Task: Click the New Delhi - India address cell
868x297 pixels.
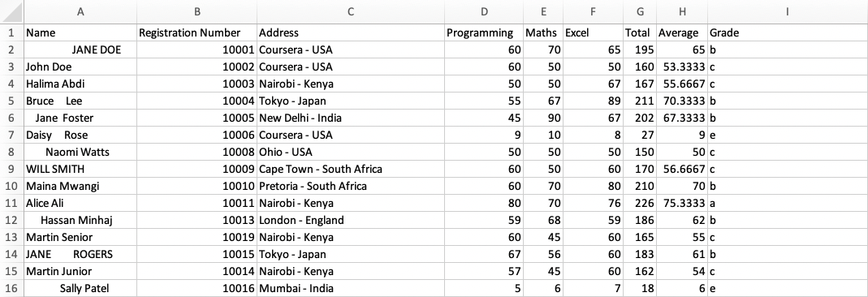Action: click(351, 118)
